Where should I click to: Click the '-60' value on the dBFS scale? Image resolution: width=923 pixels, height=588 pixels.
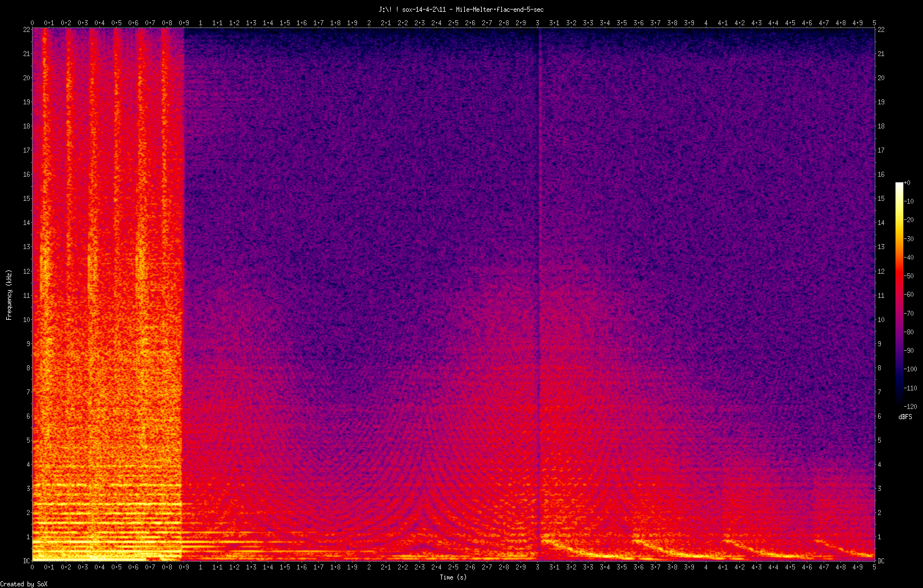coord(909,295)
